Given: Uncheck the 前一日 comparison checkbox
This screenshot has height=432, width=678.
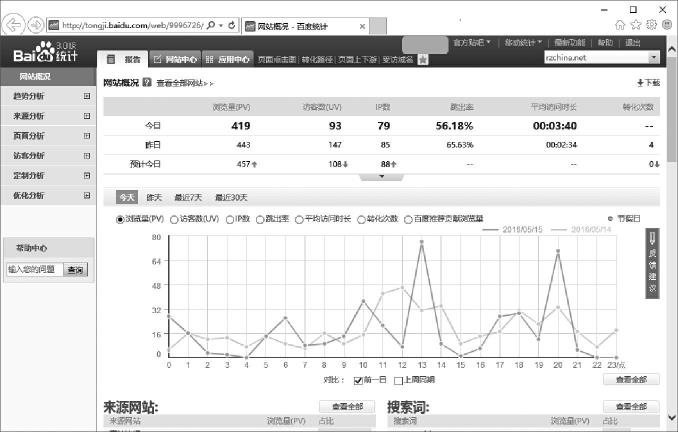Looking at the screenshot, I should 360,381.
